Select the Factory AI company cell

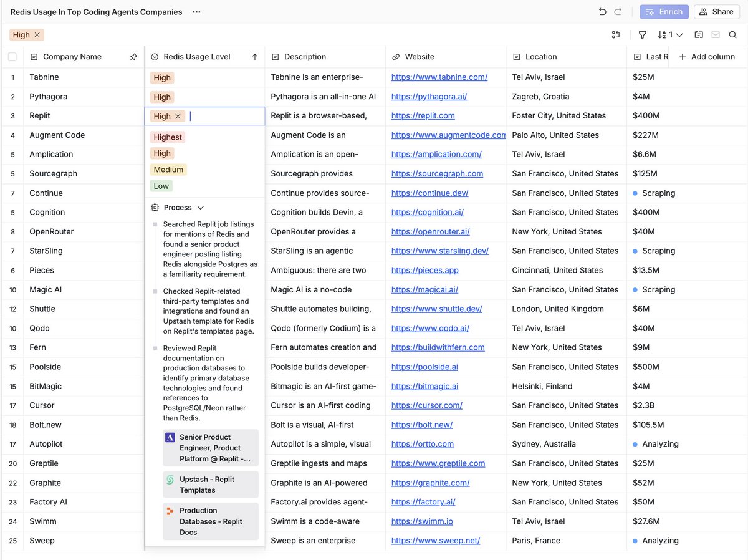(x=84, y=502)
